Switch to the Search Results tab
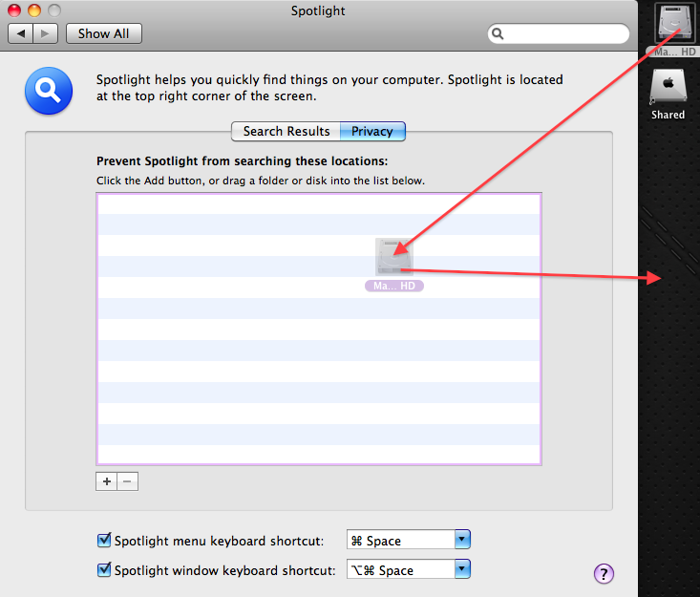Screen dimensions: 700x597 tap(286, 131)
